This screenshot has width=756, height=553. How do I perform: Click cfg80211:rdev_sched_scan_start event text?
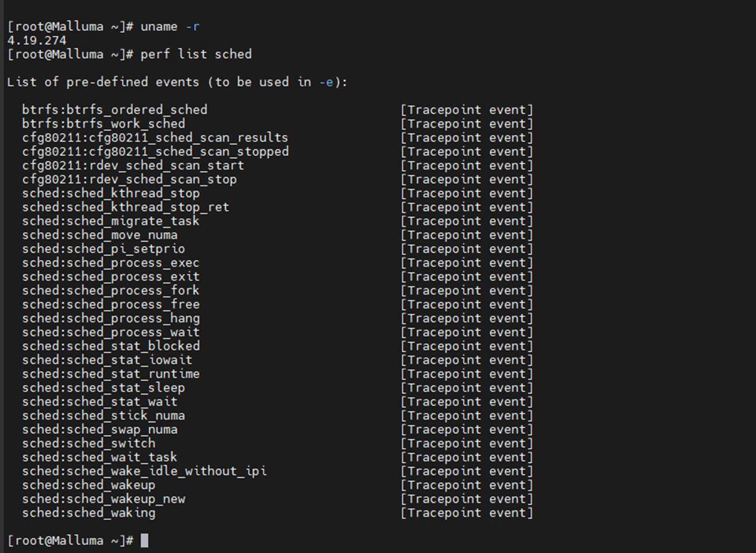(x=133, y=165)
